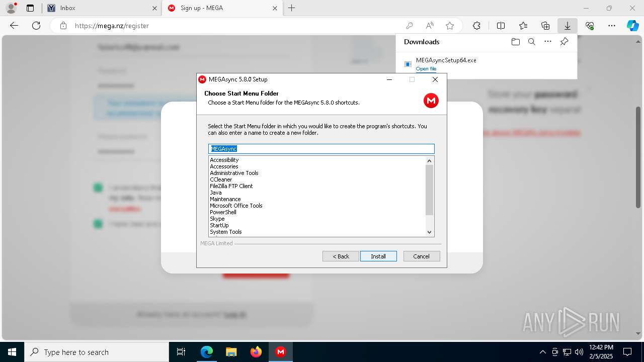Select Java in the folder list
This screenshot has height=362, width=644.
click(215, 193)
